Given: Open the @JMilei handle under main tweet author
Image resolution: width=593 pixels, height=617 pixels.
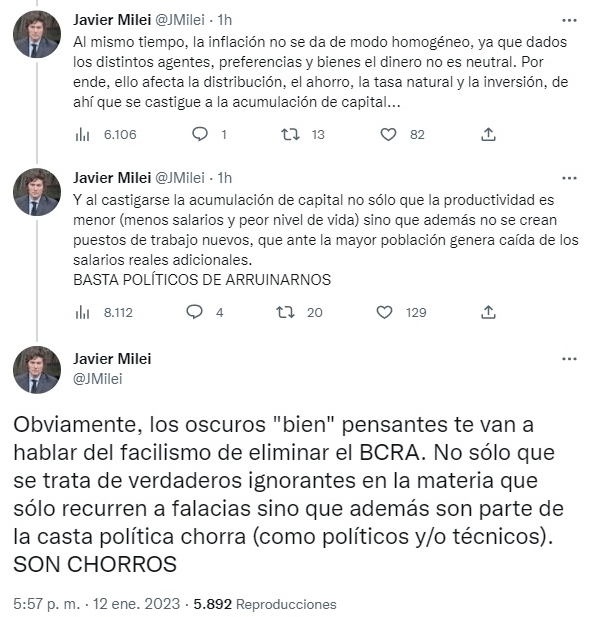Looking at the screenshot, I should [x=98, y=379].
